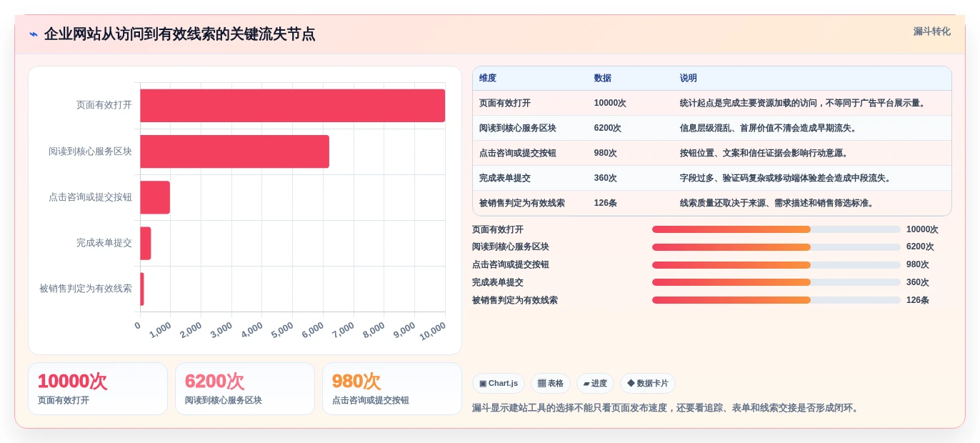The height and width of the screenshot is (443, 980).
Task: Select the Chart.js tag chip
Action: [499, 384]
